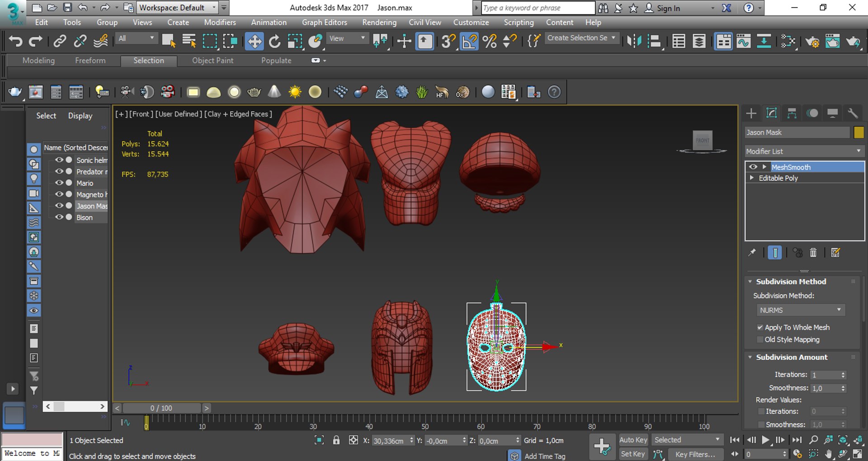Enable Old Style Mapping checkbox
Viewport: 868px width, 461px height.
tap(760, 339)
